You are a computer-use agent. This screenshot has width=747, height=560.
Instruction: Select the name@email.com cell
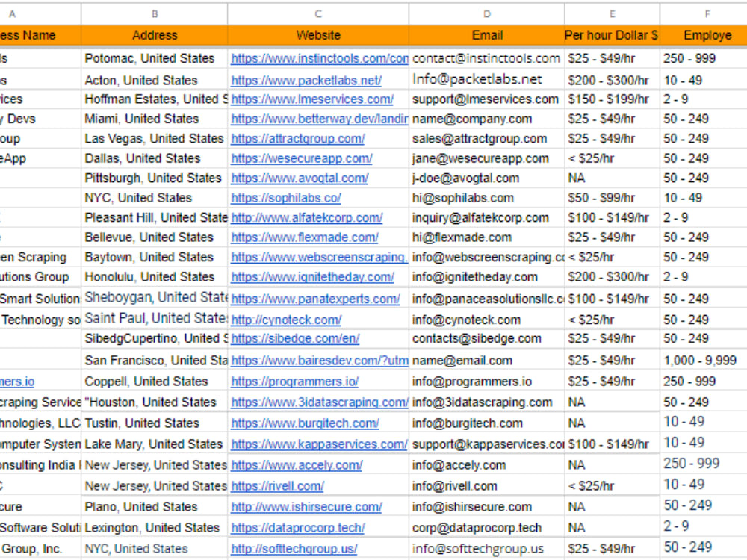[487, 361]
